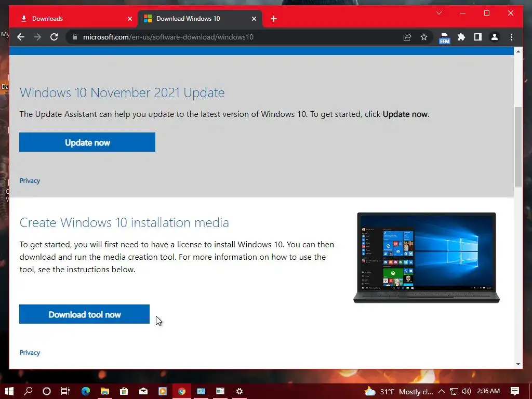Open the Extensions puzzle menu
532x399 pixels.
point(461,37)
